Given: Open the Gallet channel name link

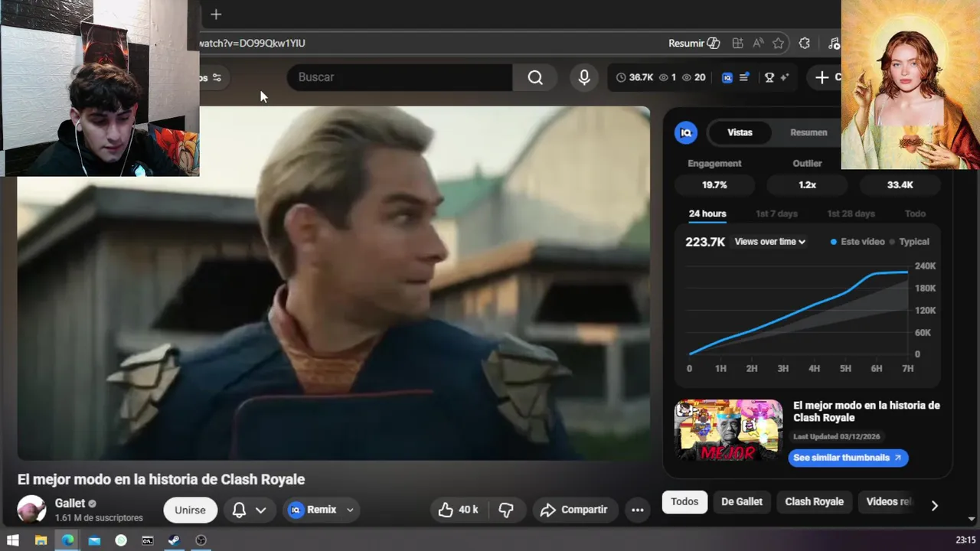Looking at the screenshot, I should click(x=70, y=504).
